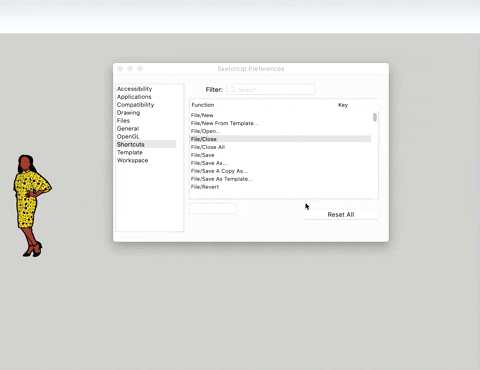480x370 pixels.
Task: Open Workspace preferences
Action: coord(132,160)
